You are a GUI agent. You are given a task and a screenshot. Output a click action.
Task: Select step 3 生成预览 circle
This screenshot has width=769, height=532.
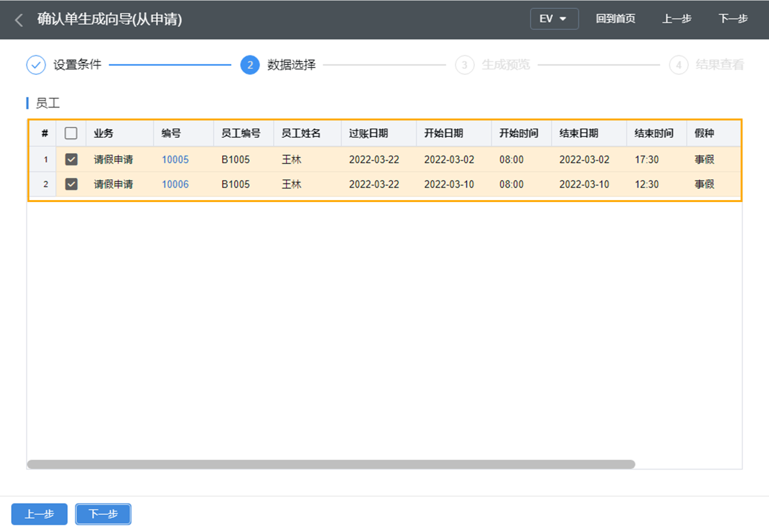click(x=464, y=65)
